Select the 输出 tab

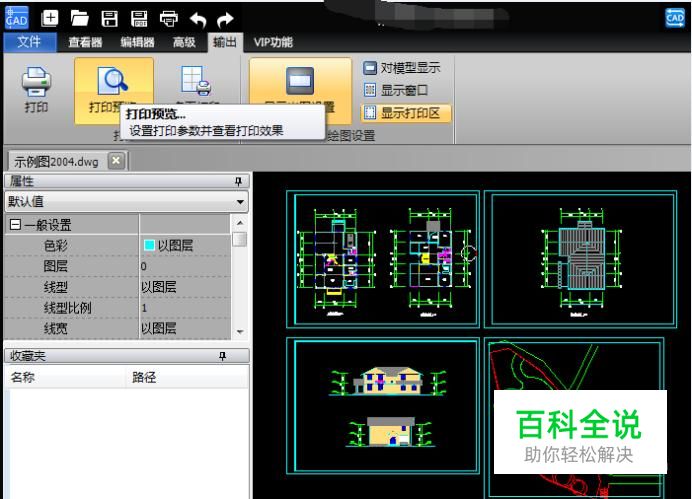click(225, 42)
